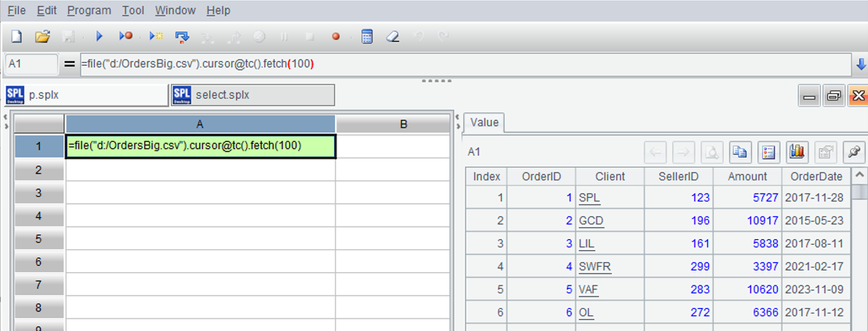868x331 pixels.
Task: Minimize the document window
Action: (808, 96)
